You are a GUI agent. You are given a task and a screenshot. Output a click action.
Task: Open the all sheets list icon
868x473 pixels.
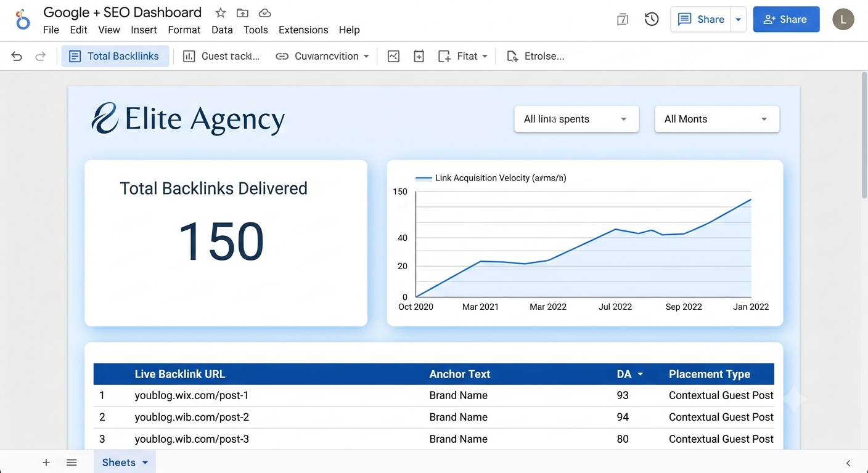72,463
